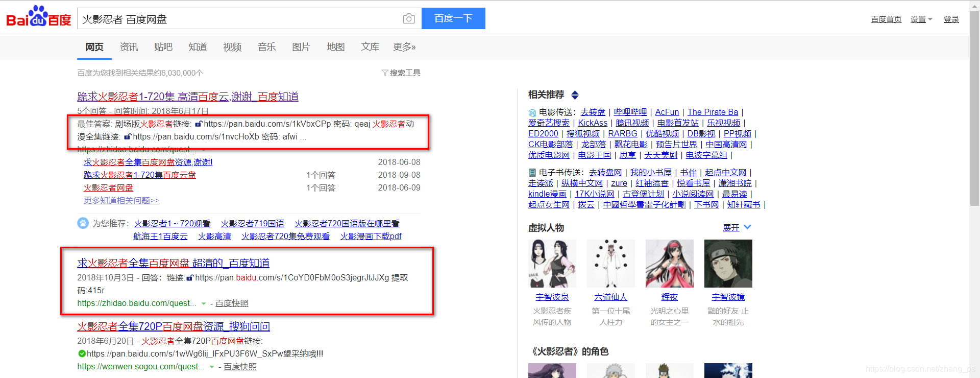Screen dimensions: 980x378
Task: Click the 百度一下 search button
Action: (x=453, y=18)
